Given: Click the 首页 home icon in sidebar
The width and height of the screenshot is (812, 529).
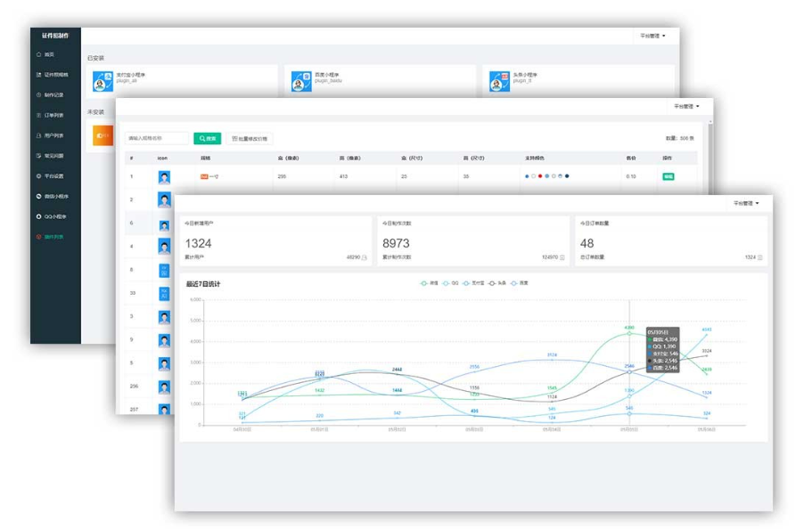Looking at the screenshot, I should click(x=38, y=54).
